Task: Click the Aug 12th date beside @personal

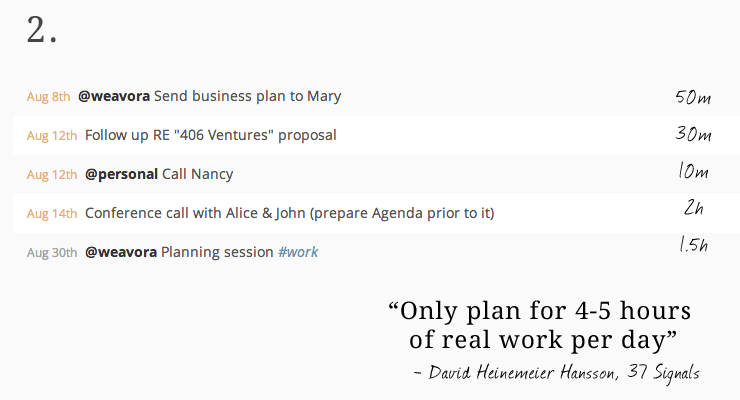Action: pos(52,175)
